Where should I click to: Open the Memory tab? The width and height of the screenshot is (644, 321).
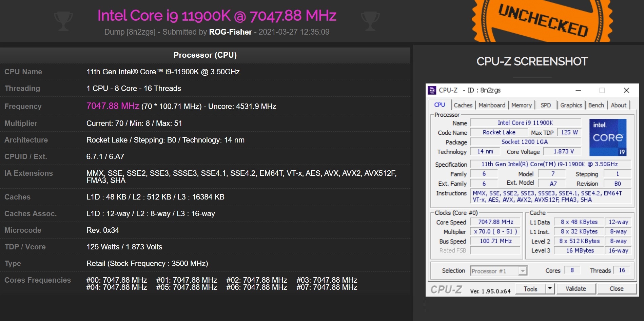tap(522, 105)
